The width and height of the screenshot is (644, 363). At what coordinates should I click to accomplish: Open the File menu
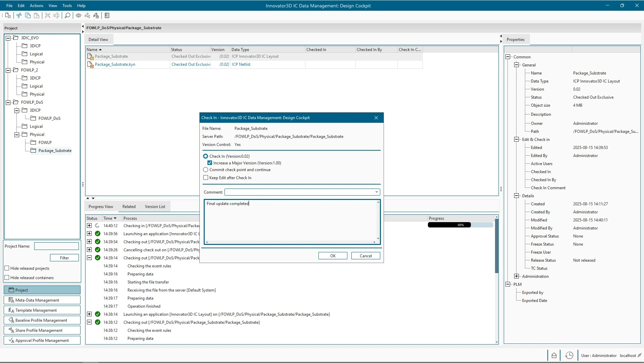pos(9,5)
